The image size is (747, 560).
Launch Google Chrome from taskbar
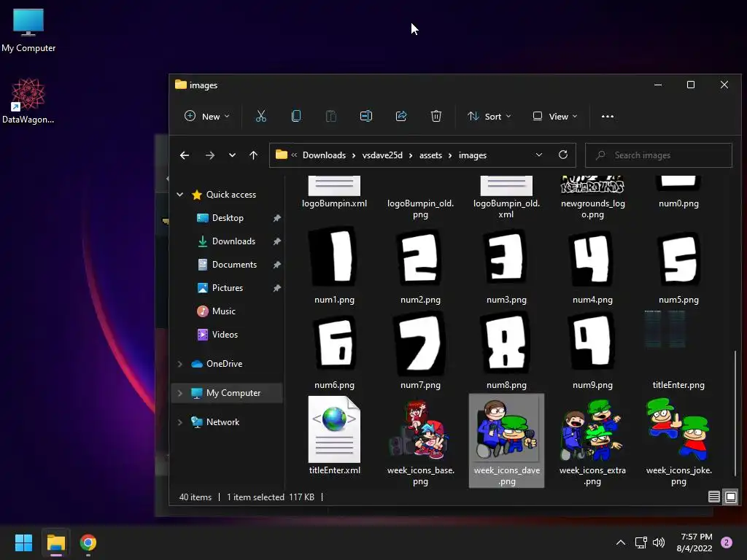[x=88, y=542]
